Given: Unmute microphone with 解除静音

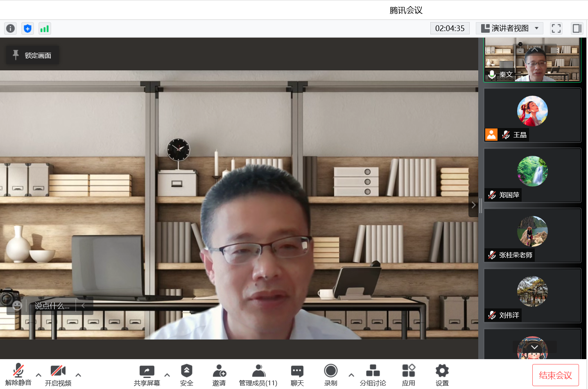Looking at the screenshot, I should [x=18, y=375].
